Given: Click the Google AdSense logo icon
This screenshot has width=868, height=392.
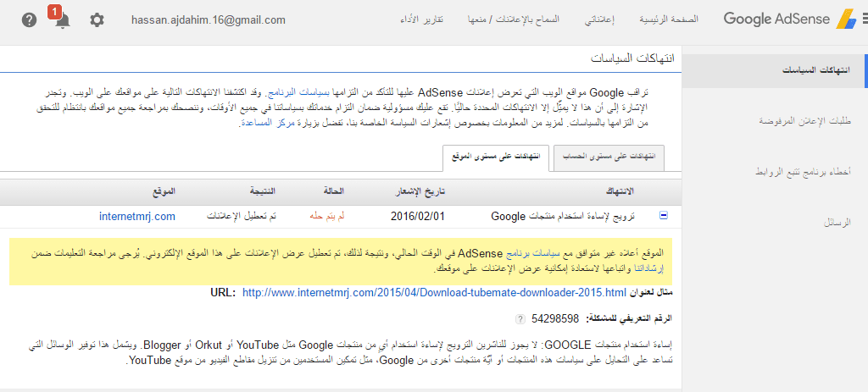Looking at the screenshot, I should [x=846, y=20].
